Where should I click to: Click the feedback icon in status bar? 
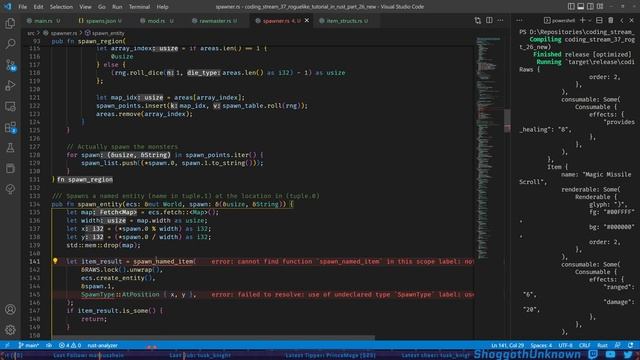tap(618, 345)
